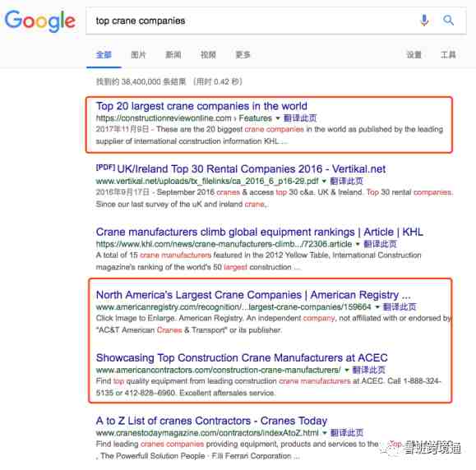Switch to the 图片 (Images) tab
This screenshot has width=476, height=470.
point(138,55)
